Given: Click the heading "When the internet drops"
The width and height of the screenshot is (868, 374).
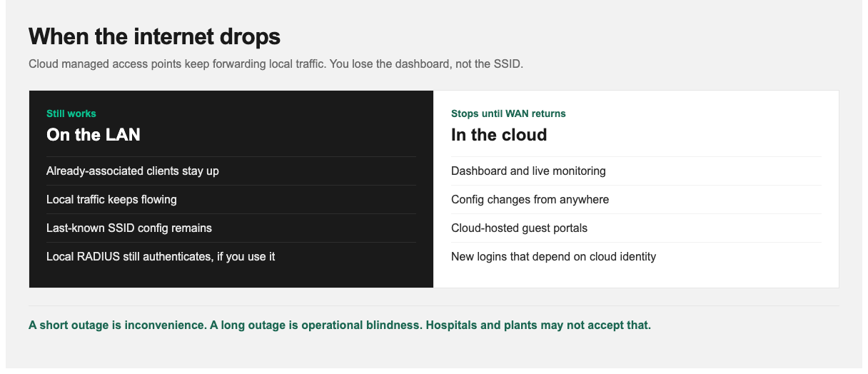Looking at the screenshot, I should (x=154, y=36).
